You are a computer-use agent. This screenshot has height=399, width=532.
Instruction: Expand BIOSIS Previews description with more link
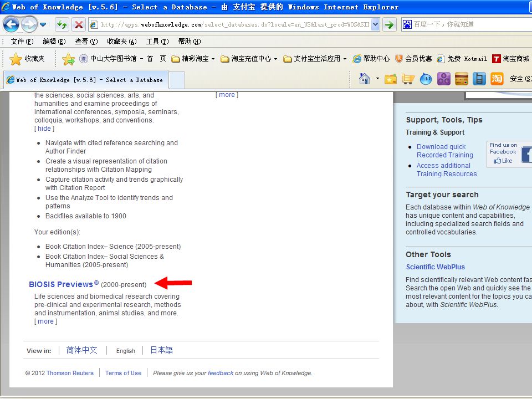[x=45, y=321]
